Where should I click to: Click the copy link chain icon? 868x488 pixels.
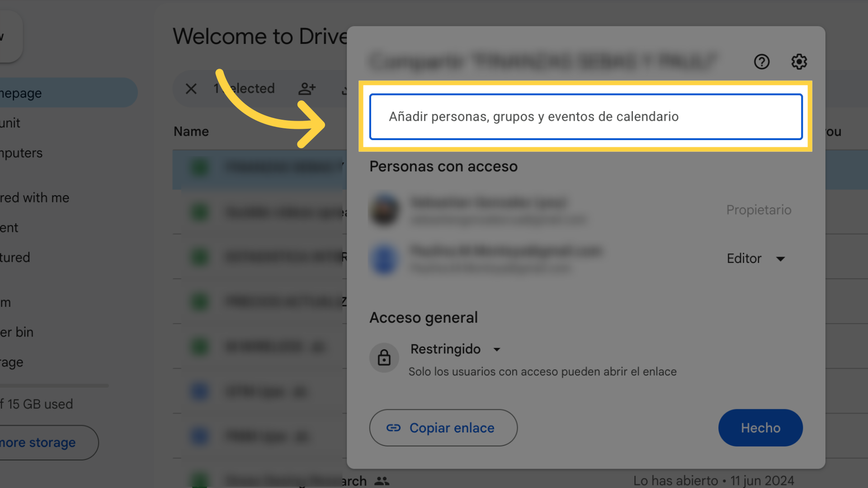click(393, 427)
